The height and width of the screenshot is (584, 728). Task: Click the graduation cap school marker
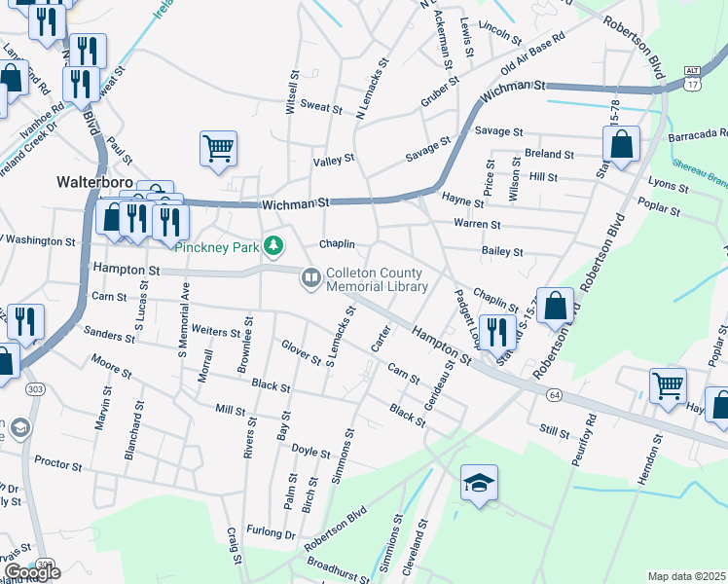pos(480,483)
